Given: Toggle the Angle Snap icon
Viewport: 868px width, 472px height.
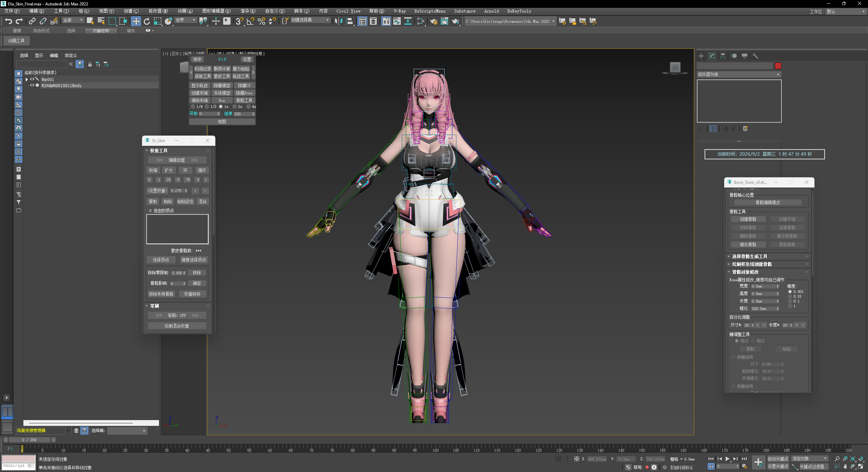Looking at the screenshot, I should click(x=250, y=21).
